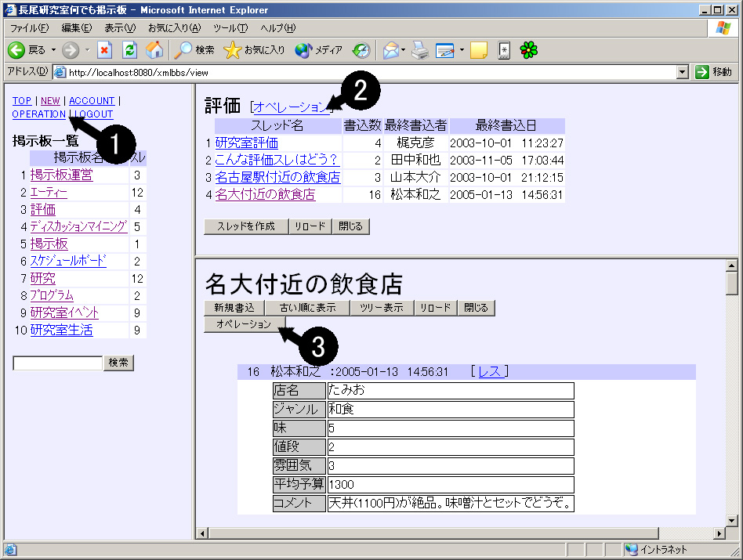The height and width of the screenshot is (560, 743).
Task: Click the ICQ flower icon
Action: point(530,50)
